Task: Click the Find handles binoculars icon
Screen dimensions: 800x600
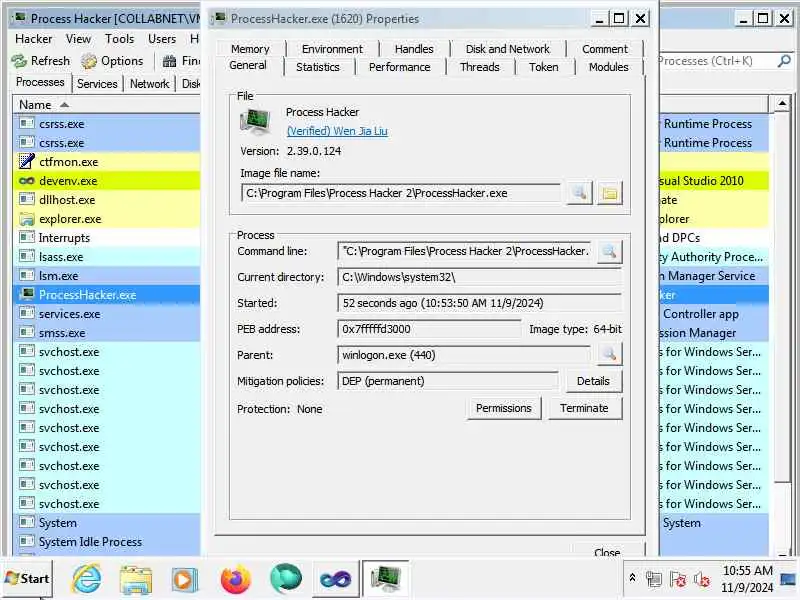Action: click(x=169, y=61)
